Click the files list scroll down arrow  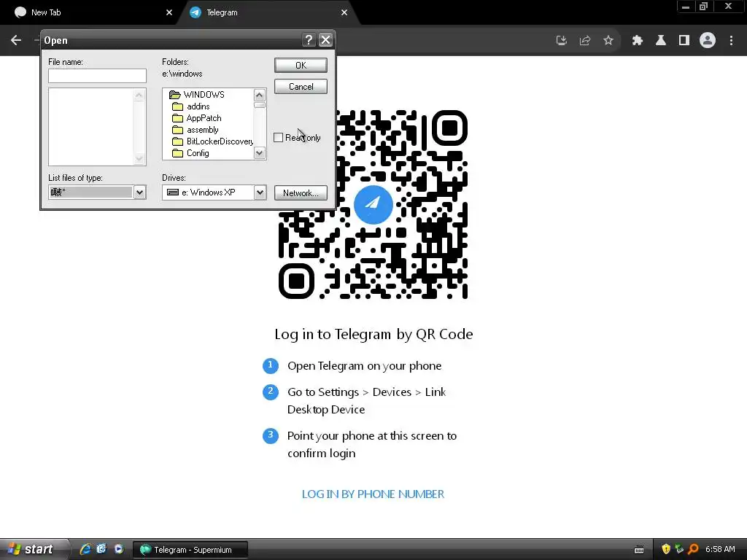pyautogui.click(x=139, y=158)
